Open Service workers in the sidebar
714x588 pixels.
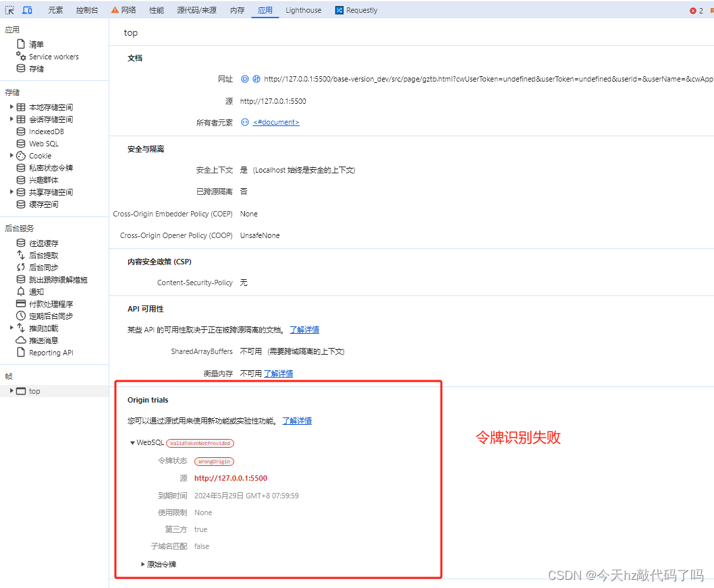53,56
